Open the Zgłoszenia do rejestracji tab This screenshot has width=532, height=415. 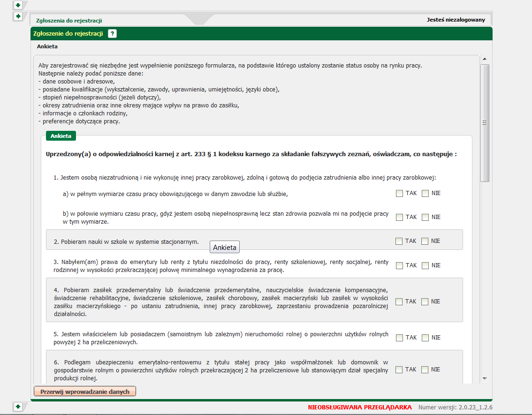(69, 20)
